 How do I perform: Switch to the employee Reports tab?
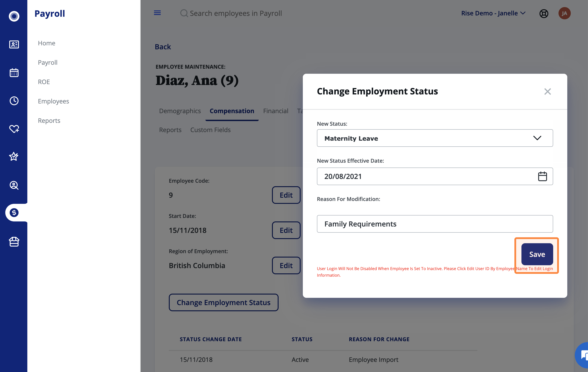(170, 130)
